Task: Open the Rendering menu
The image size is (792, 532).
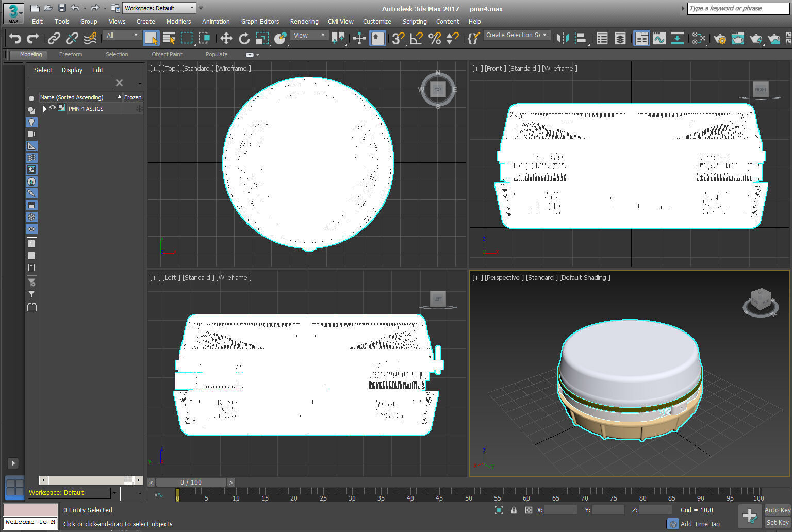Action: pyautogui.click(x=304, y=22)
